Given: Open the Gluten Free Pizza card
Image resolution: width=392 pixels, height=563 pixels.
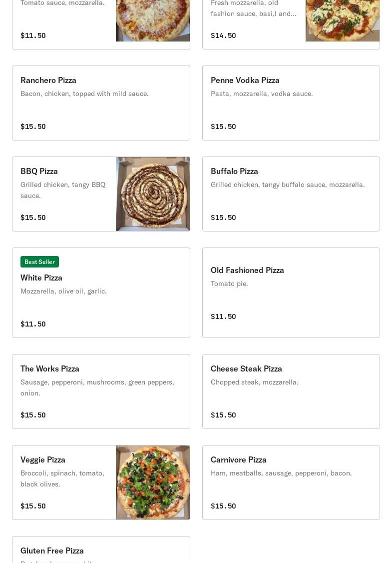Looking at the screenshot, I should (x=101, y=549).
